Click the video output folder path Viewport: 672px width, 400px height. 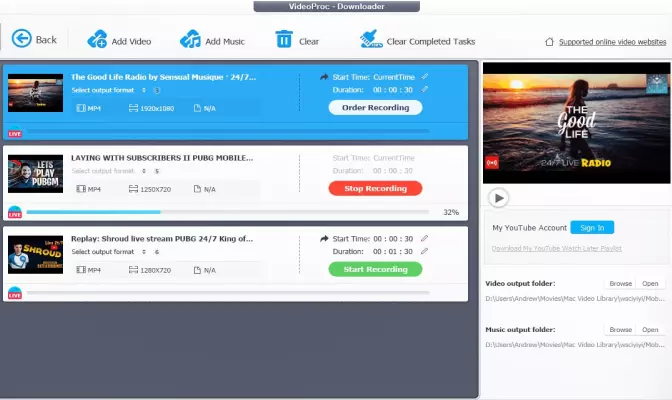(575, 298)
